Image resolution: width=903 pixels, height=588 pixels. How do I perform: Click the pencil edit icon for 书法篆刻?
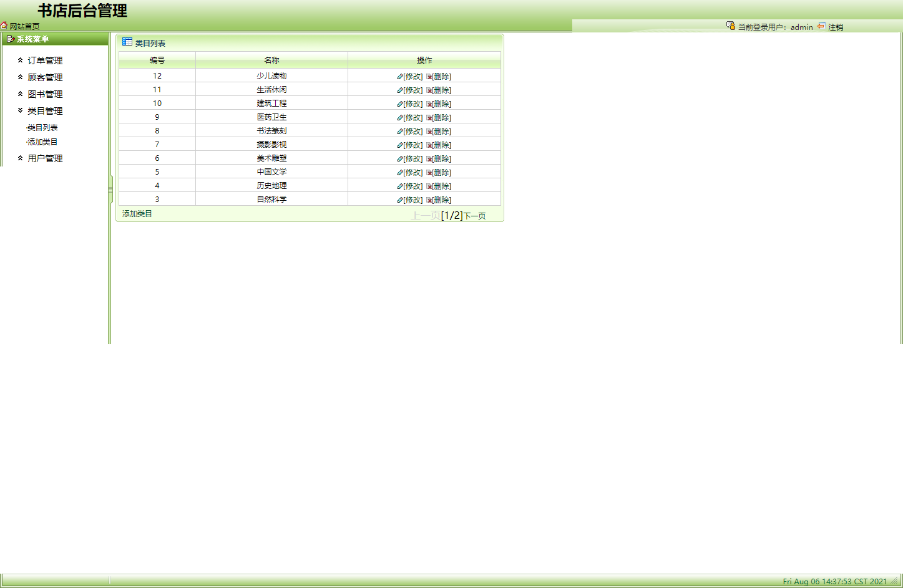pyautogui.click(x=400, y=132)
